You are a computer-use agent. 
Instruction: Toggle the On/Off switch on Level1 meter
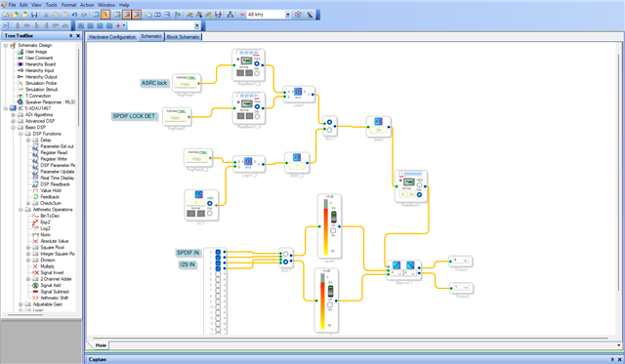(x=333, y=218)
